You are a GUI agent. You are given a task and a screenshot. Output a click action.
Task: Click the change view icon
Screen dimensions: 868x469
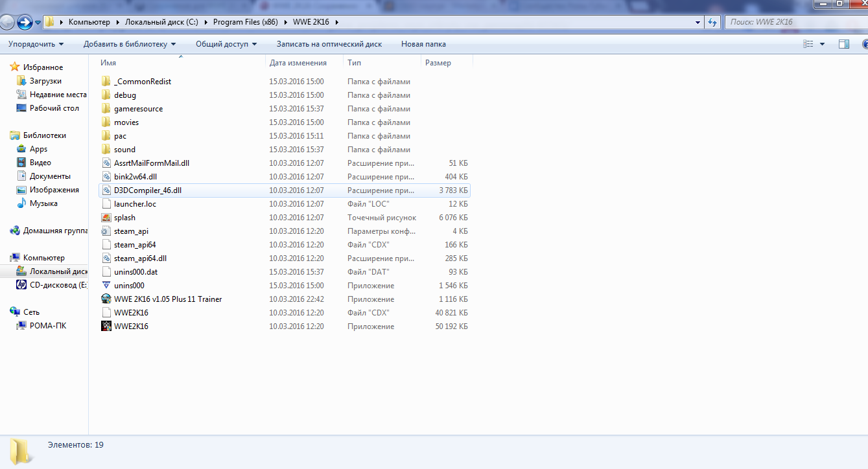[x=808, y=44]
